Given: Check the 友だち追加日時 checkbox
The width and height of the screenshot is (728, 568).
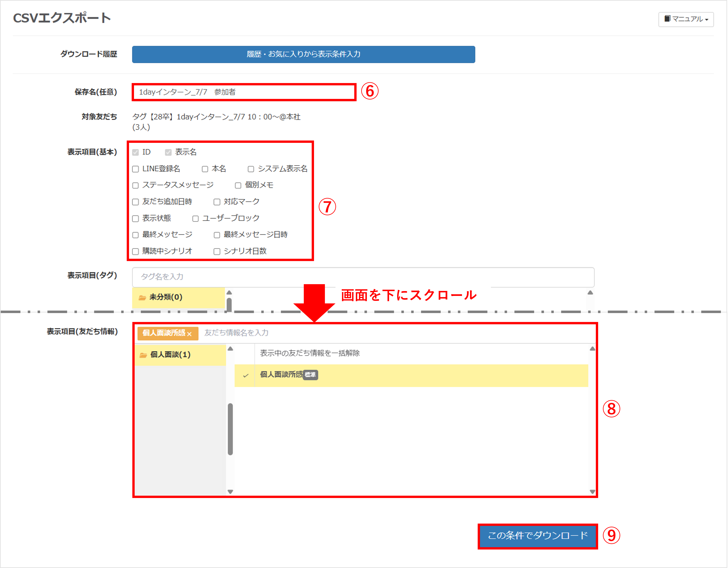Looking at the screenshot, I should [136, 202].
